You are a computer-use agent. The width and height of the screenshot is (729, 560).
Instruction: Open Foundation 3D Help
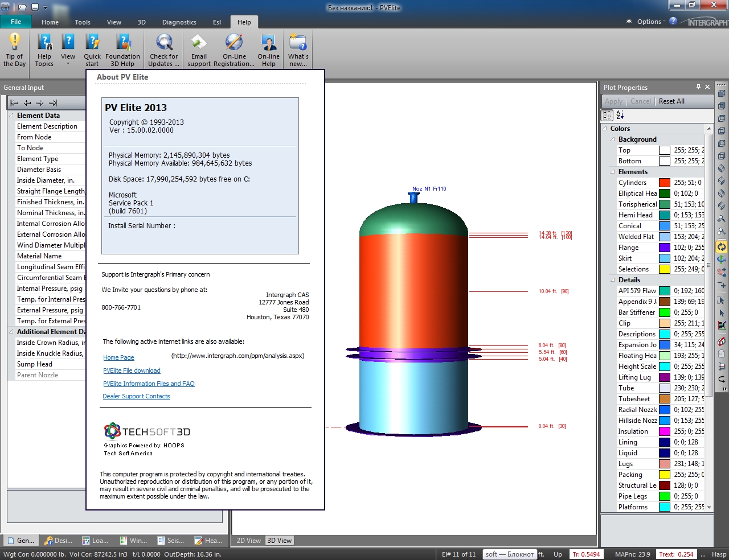pos(122,50)
